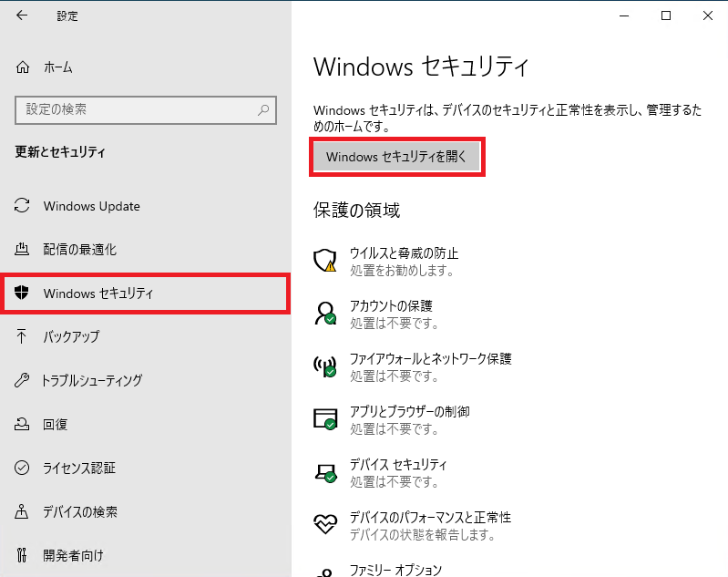This screenshot has height=577, width=728.
Task: Click the Windows セキュリティを開く button
Action: tap(397, 157)
